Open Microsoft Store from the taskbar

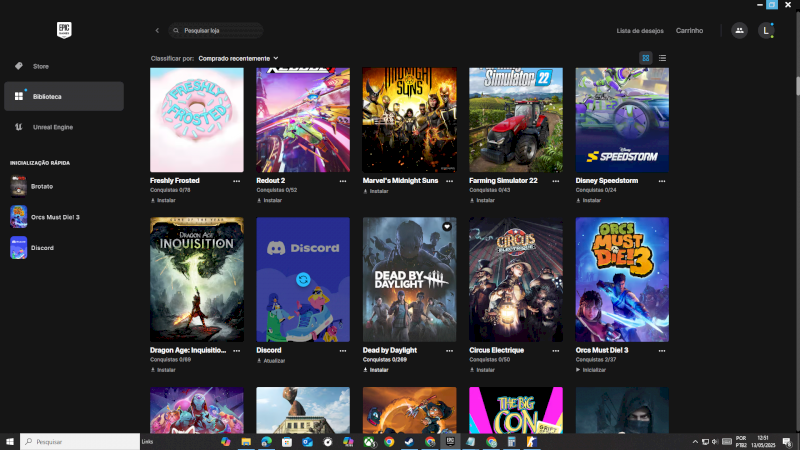(287, 442)
